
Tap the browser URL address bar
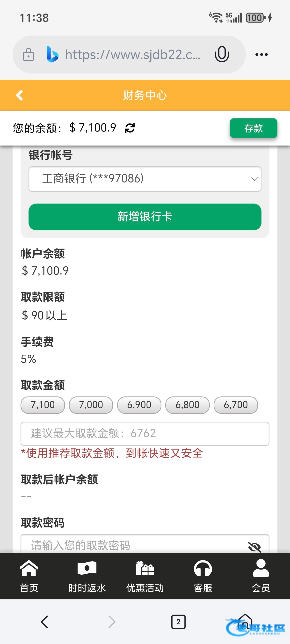[x=132, y=54]
